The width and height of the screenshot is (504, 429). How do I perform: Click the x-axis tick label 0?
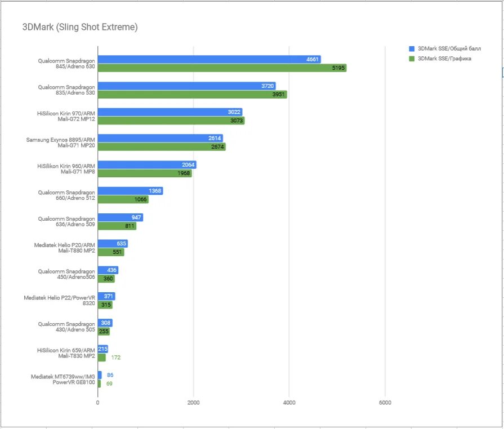click(98, 403)
